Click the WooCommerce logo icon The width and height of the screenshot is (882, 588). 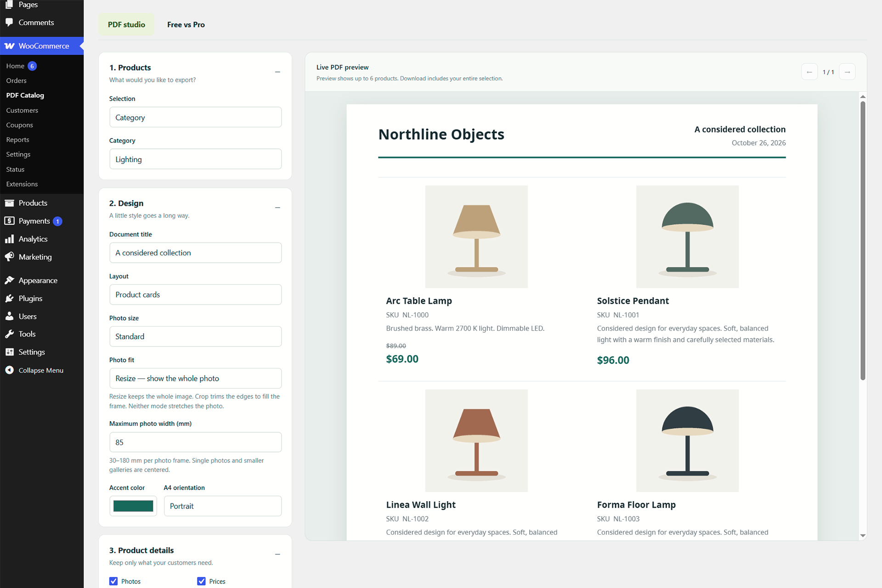[9, 46]
